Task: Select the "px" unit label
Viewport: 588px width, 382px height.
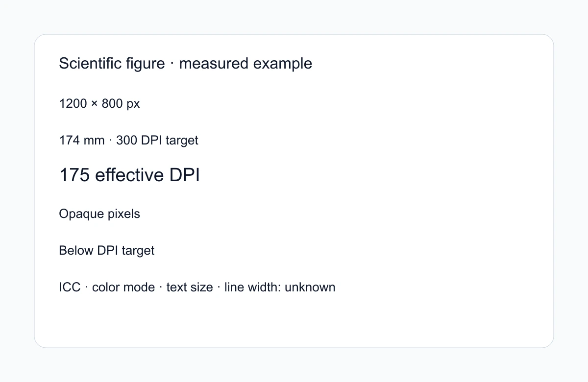Action: click(x=133, y=104)
